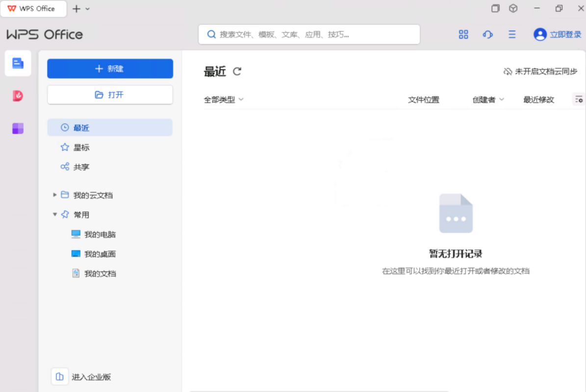Click the headset customer service icon
The image size is (586, 392).
[487, 34]
